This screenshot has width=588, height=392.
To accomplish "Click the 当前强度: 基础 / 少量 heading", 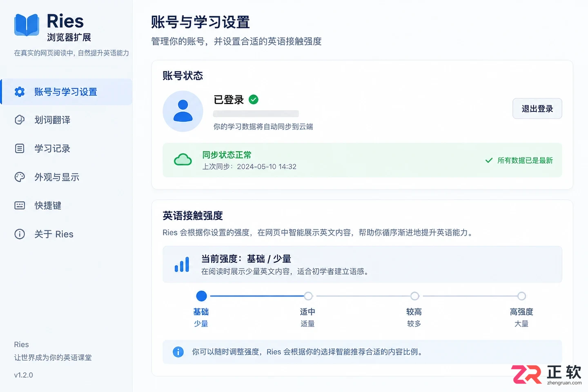I will pyautogui.click(x=246, y=259).
